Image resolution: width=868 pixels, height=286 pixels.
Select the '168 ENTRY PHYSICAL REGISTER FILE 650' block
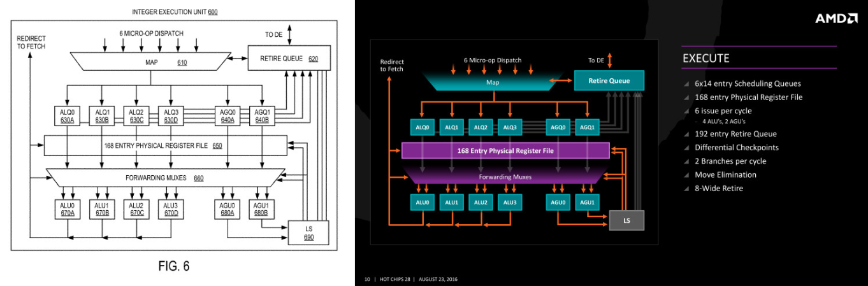point(165,145)
